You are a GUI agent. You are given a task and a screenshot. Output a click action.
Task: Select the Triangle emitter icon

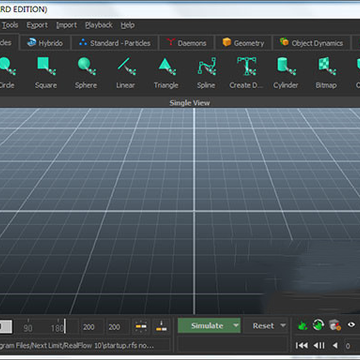(166, 66)
